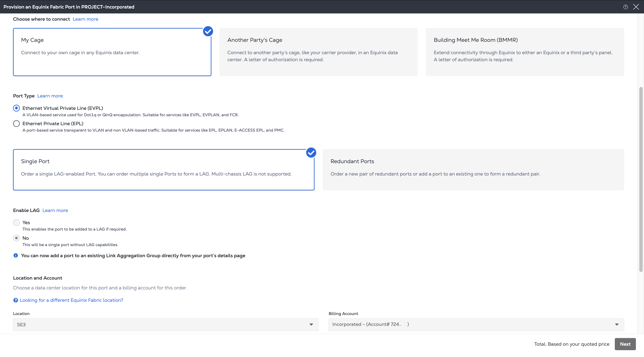Choose the Redundant Ports option card
The image size is (644, 357).
(473, 170)
